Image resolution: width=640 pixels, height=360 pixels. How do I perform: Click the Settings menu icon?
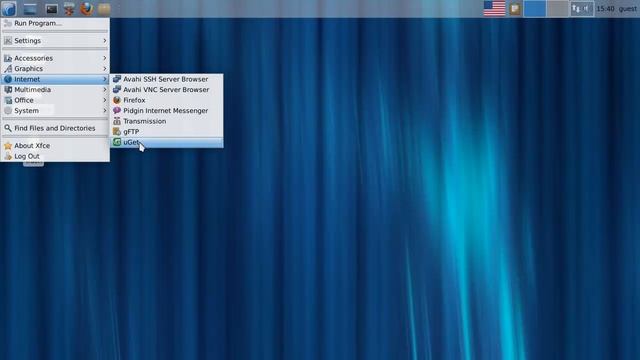tap(8, 40)
